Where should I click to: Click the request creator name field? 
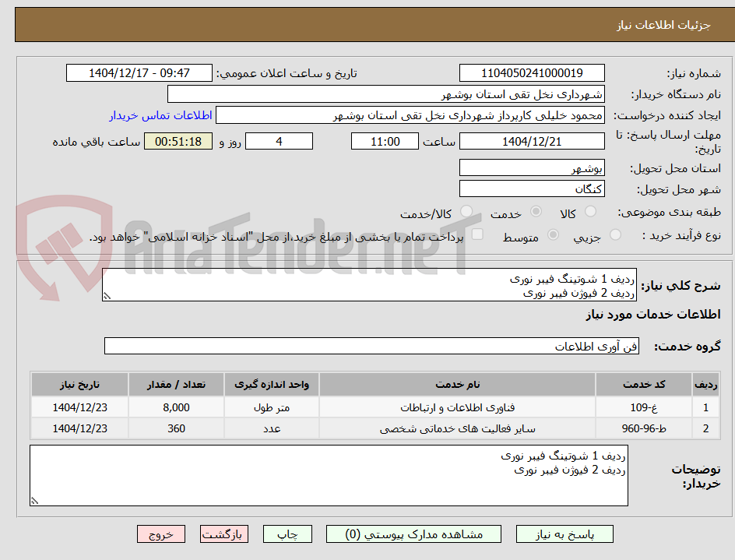pos(410,115)
